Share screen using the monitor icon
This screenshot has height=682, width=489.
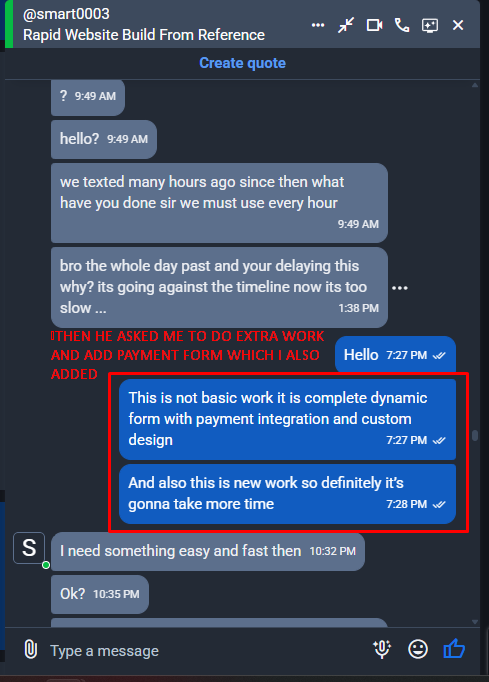[x=430, y=25]
